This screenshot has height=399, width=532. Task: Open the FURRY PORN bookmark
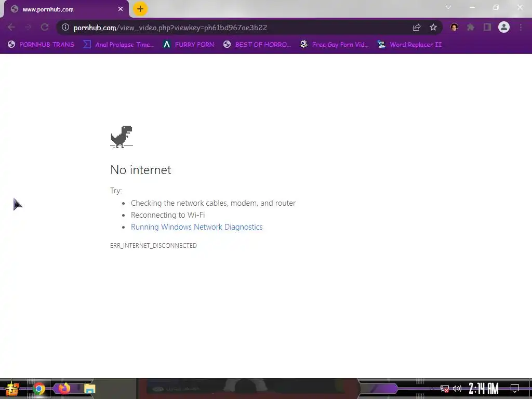pos(189,45)
